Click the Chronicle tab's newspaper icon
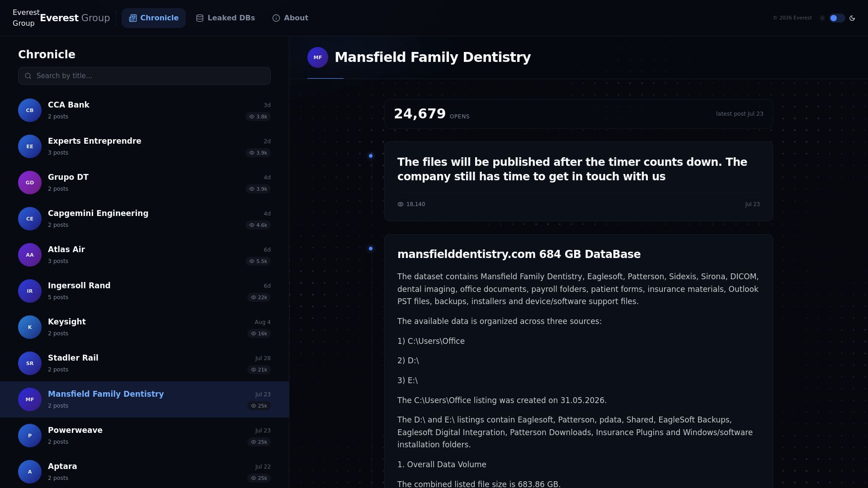The width and height of the screenshot is (868, 488). 132,18
